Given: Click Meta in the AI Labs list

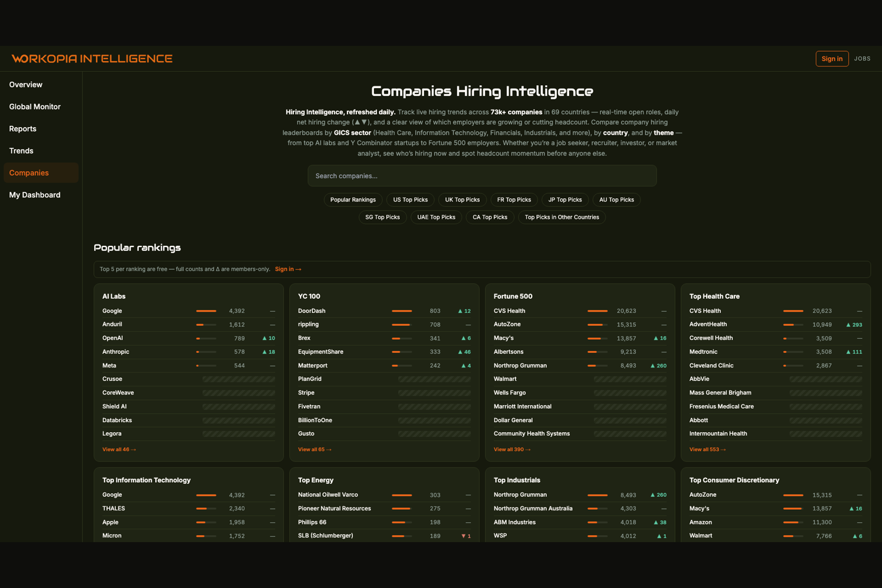Looking at the screenshot, I should (x=189, y=366).
